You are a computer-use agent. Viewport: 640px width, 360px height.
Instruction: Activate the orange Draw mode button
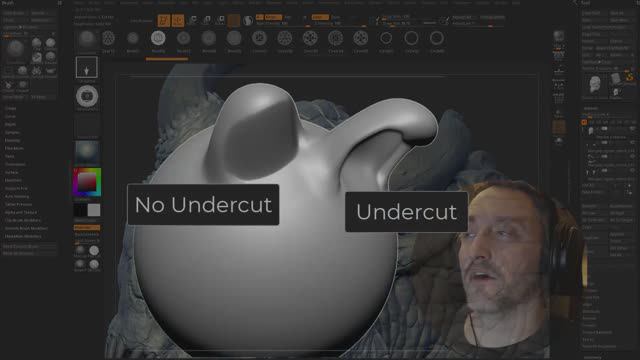pos(178,20)
